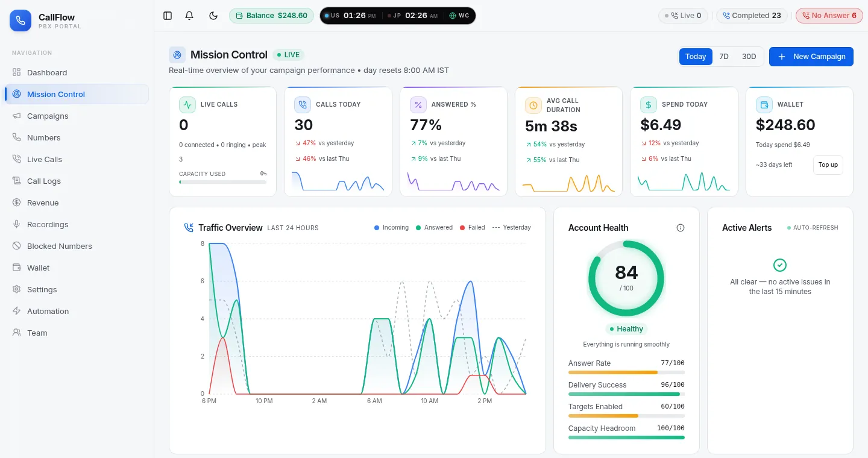Select the Mission Control sidebar item
The height and width of the screenshot is (458, 868).
click(77, 94)
